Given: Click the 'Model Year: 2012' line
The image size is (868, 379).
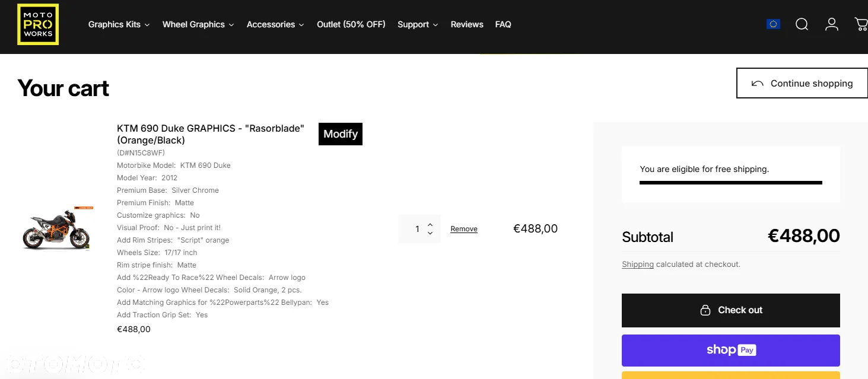Looking at the screenshot, I should [x=147, y=178].
